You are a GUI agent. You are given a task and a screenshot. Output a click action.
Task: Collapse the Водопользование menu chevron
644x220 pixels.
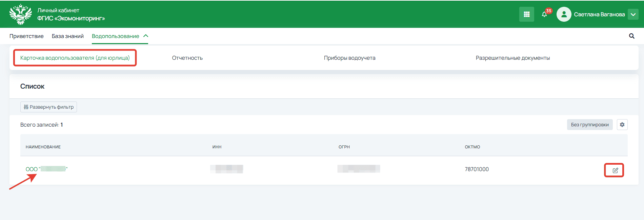tap(146, 36)
